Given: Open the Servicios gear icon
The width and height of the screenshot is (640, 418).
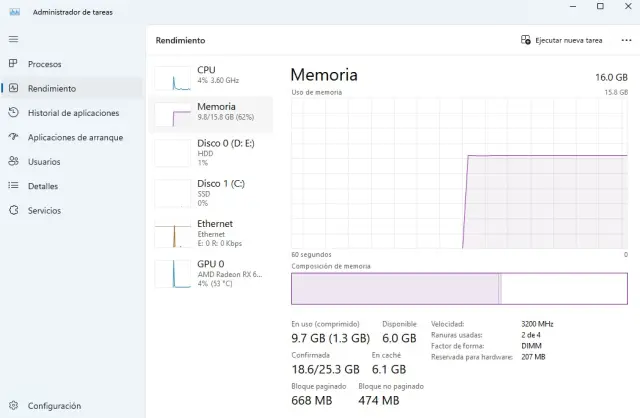Looking at the screenshot, I should tap(13, 210).
